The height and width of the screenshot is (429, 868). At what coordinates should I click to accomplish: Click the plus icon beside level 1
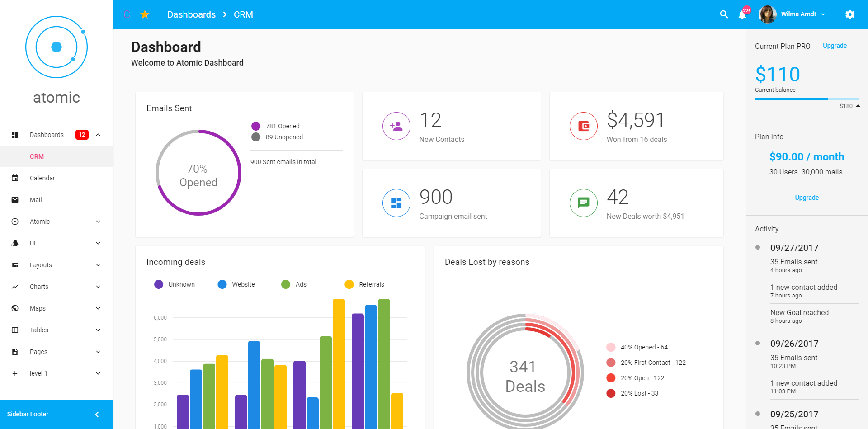tap(15, 373)
